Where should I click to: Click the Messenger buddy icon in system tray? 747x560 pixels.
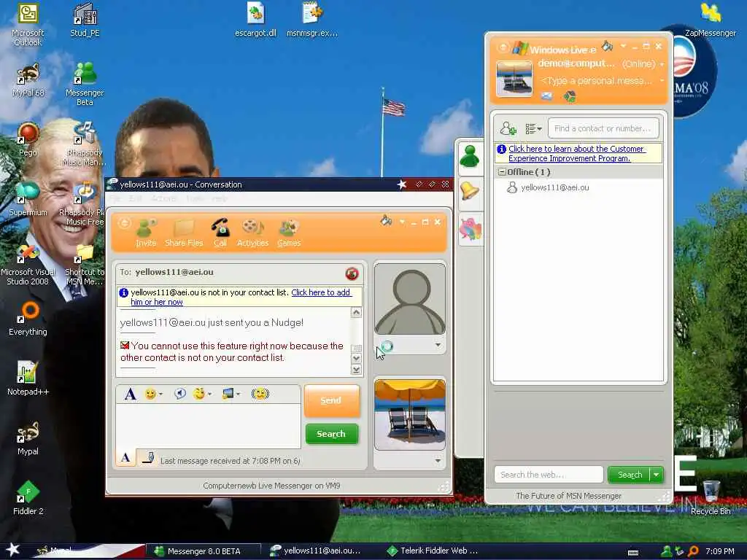pos(667,551)
